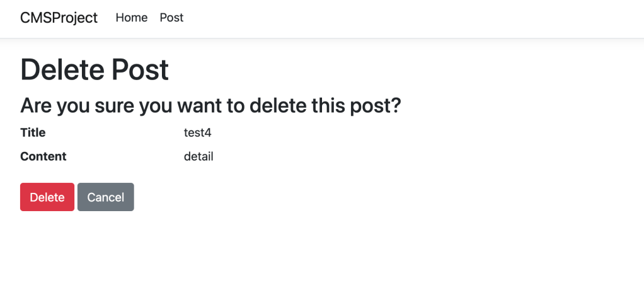Go to the CMSProject brand link
Viewport: 644px width, 283px height.
[x=59, y=18]
